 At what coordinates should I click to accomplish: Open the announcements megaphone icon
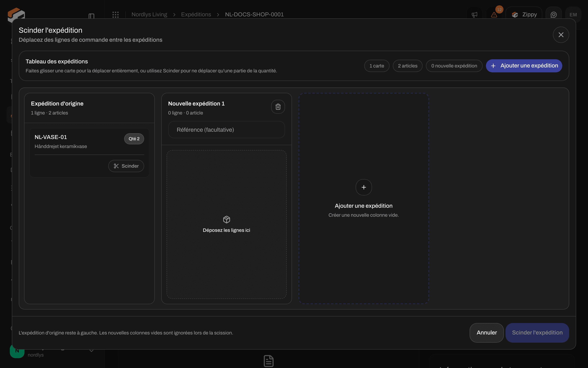pyautogui.click(x=474, y=15)
